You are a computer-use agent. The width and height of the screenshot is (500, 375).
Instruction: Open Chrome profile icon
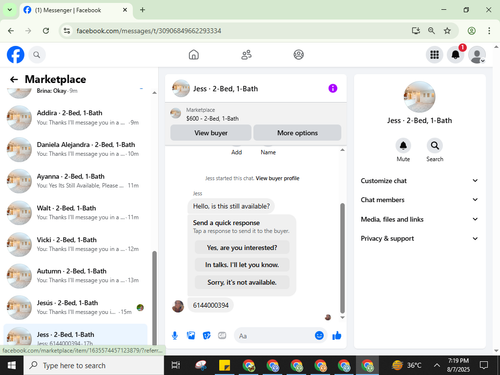coord(471,31)
